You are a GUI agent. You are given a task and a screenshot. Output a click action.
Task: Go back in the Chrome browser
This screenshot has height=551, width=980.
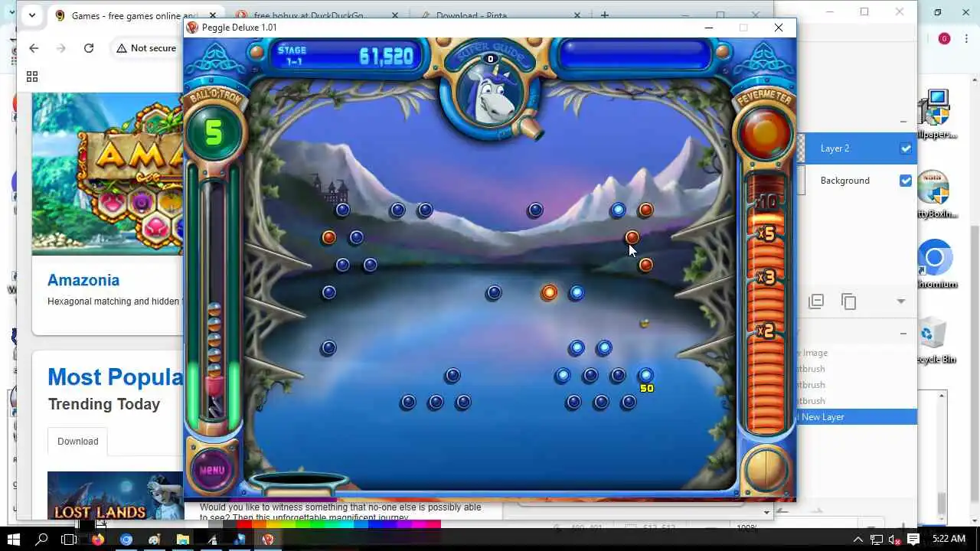point(34,48)
